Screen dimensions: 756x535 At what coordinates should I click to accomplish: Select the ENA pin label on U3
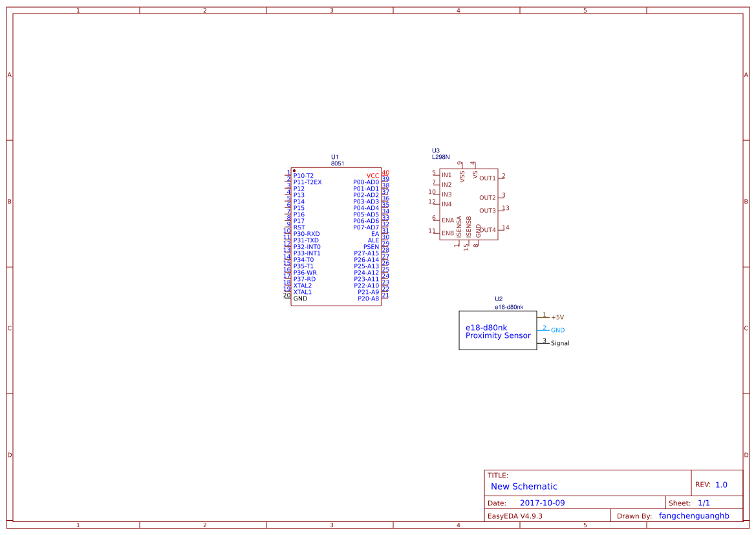447,220
